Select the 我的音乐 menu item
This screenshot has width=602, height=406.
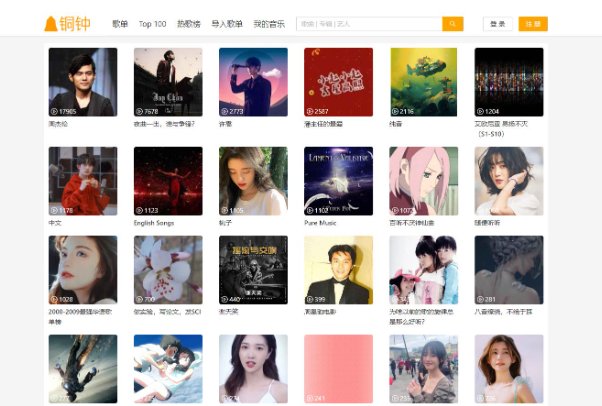pos(268,24)
